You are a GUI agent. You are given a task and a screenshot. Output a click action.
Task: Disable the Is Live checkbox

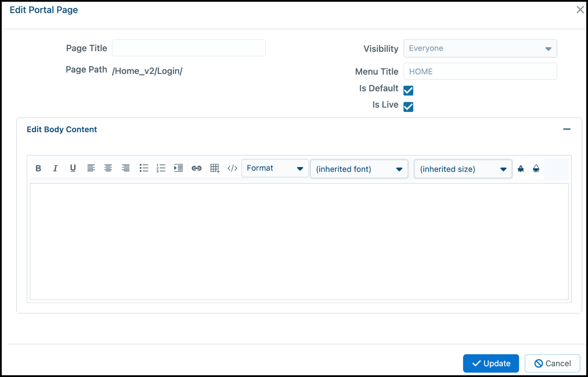point(408,106)
